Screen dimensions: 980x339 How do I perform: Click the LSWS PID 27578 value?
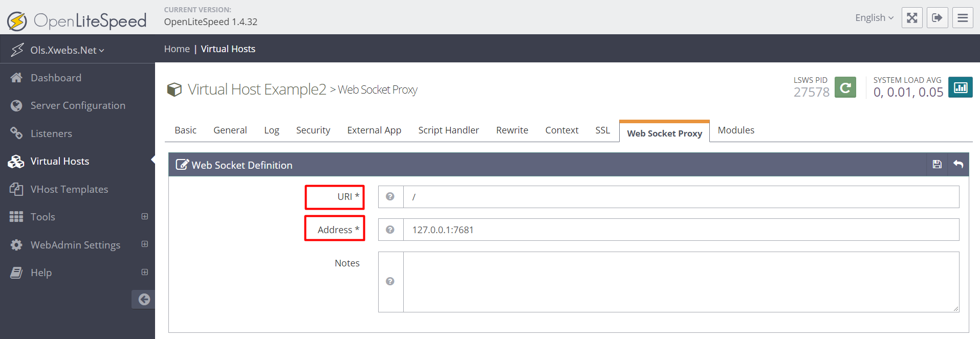click(x=812, y=92)
